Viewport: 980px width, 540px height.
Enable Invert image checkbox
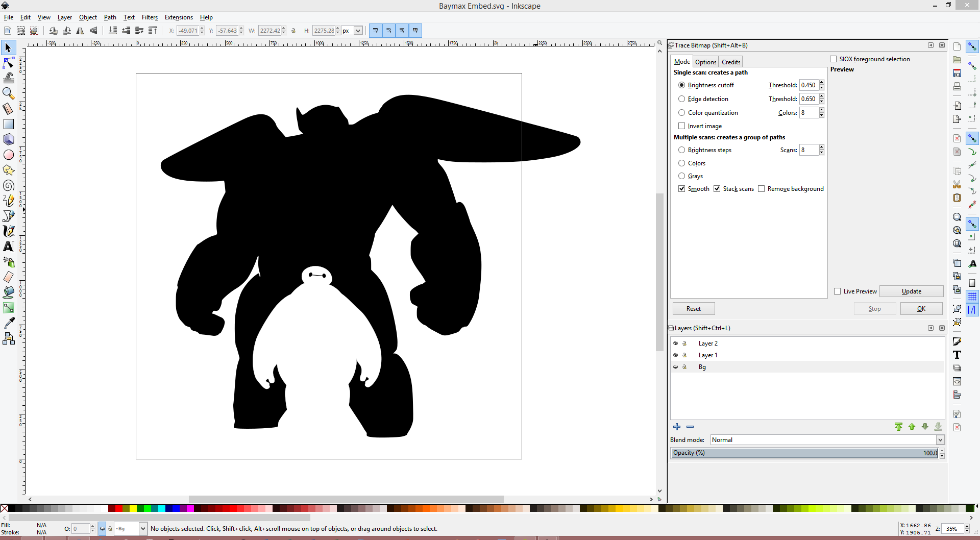point(681,126)
